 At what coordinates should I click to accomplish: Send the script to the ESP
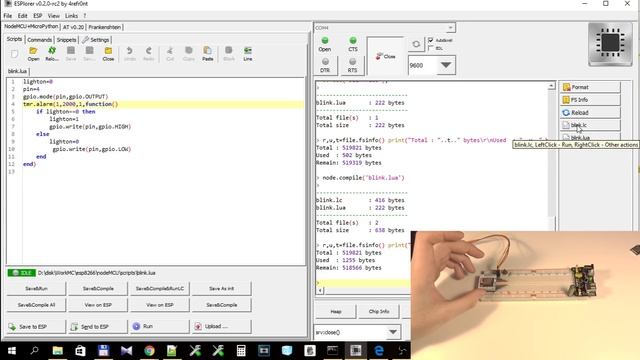pos(98,327)
